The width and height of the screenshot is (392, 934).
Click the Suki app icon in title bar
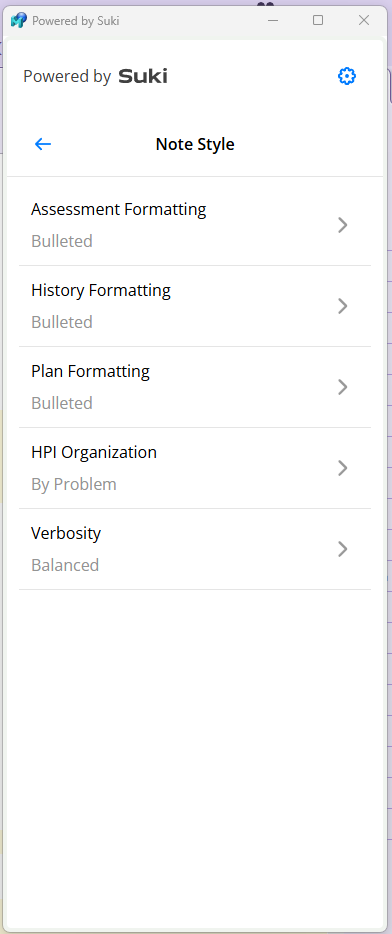(18, 20)
